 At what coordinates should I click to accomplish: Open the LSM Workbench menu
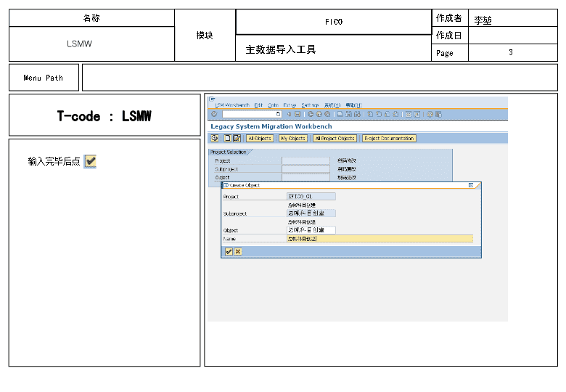(232, 105)
